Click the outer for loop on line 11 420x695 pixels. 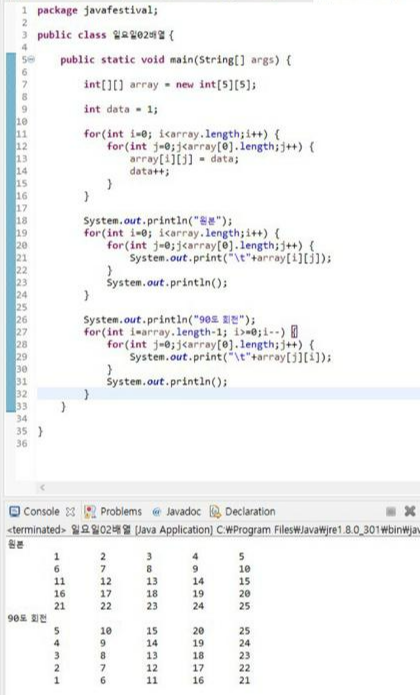click(x=182, y=134)
